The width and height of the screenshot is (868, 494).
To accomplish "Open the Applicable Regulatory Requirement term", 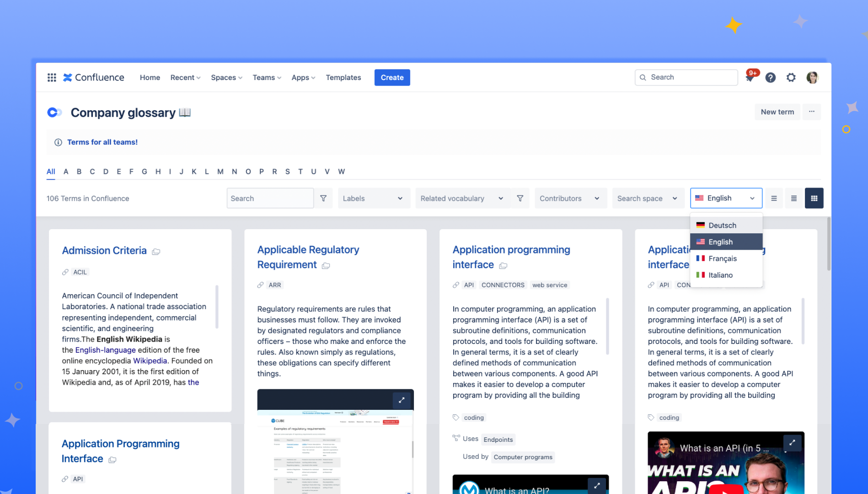I will pos(308,257).
